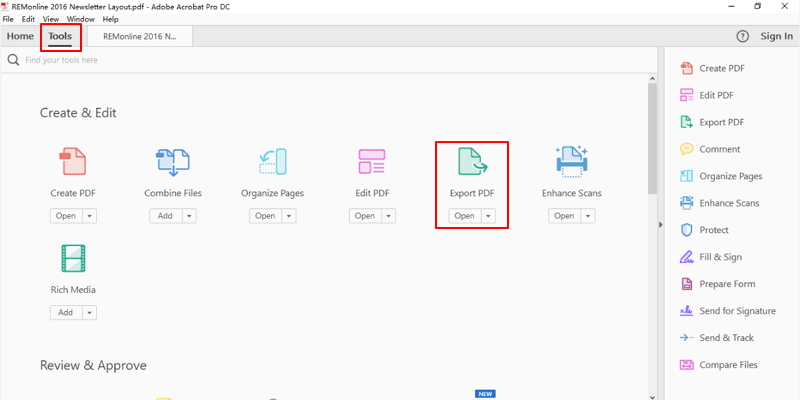This screenshot has height=400, width=800.
Task: Click Protect label in right sidebar
Action: [714, 230]
